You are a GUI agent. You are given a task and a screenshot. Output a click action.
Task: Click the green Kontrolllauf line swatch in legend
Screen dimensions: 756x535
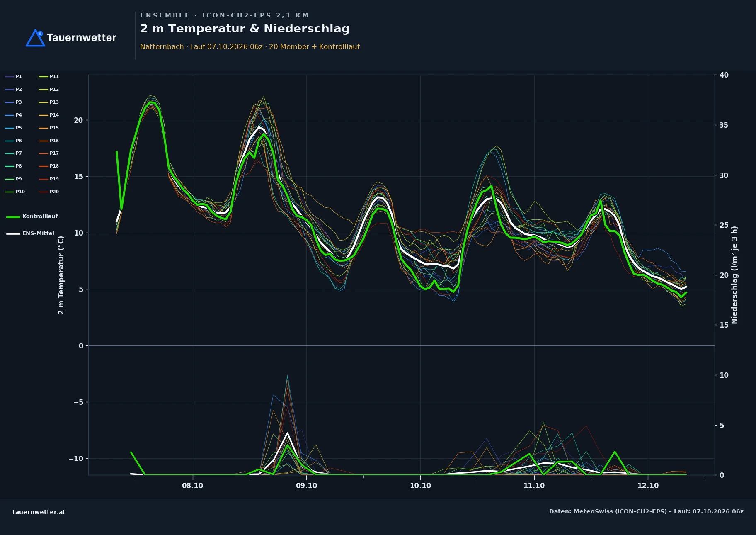coord(13,217)
